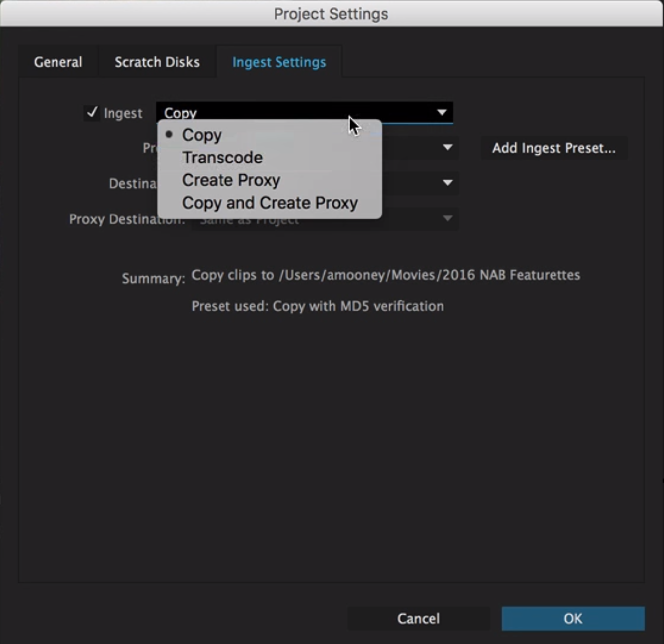Image resolution: width=664 pixels, height=644 pixels.
Task: Cancel the Project Settings dialog
Action: click(x=419, y=618)
